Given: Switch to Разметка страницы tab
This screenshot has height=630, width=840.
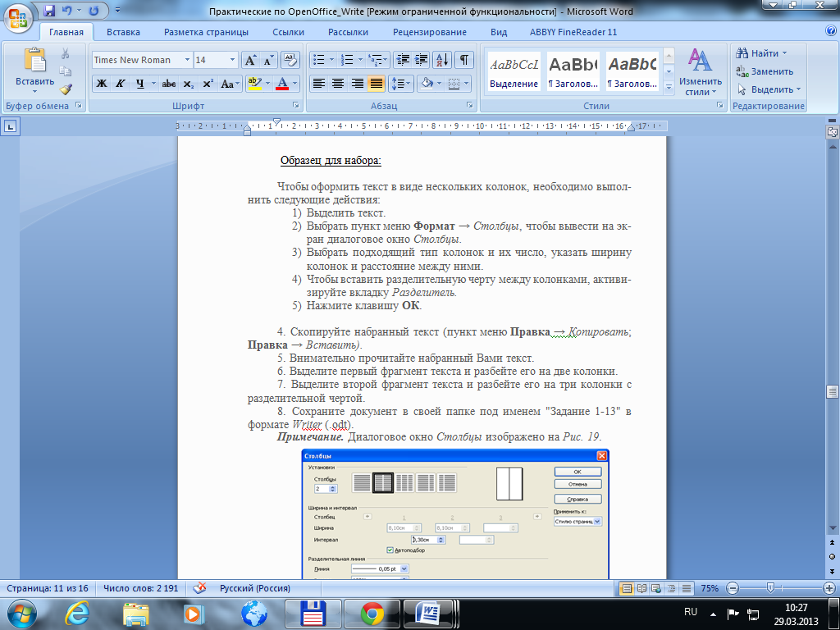Looking at the screenshot, I should 206,32.
